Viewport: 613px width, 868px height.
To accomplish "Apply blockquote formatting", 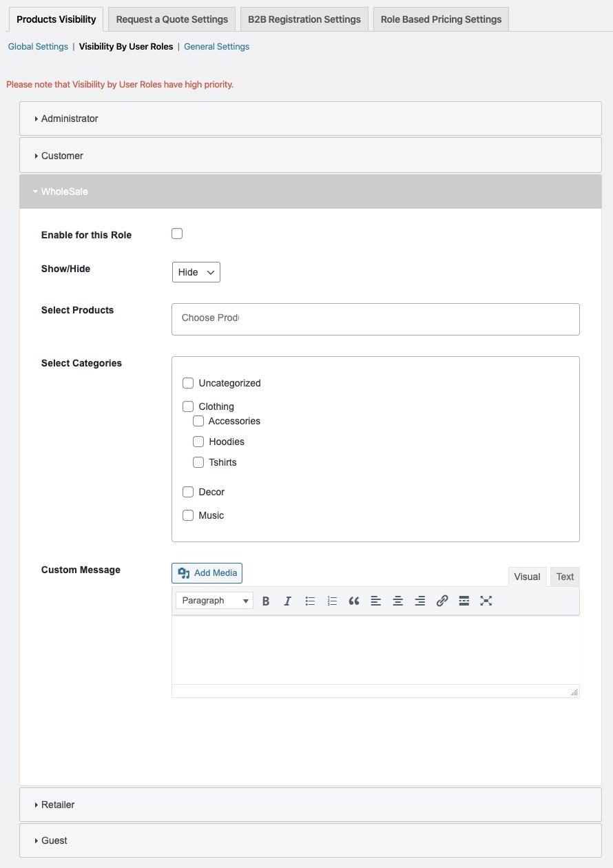I will [354, 601].
